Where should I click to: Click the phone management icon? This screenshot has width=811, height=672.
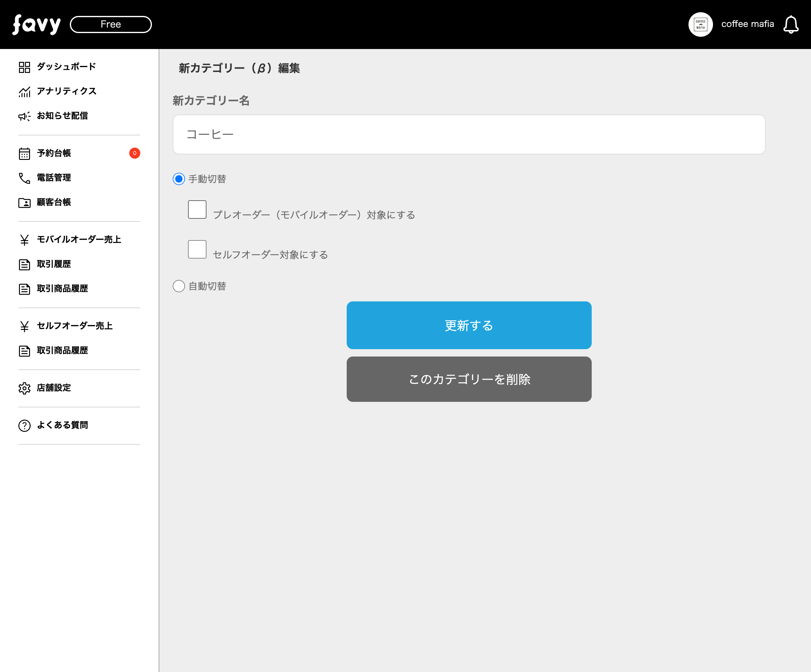[x=24, y=178]
